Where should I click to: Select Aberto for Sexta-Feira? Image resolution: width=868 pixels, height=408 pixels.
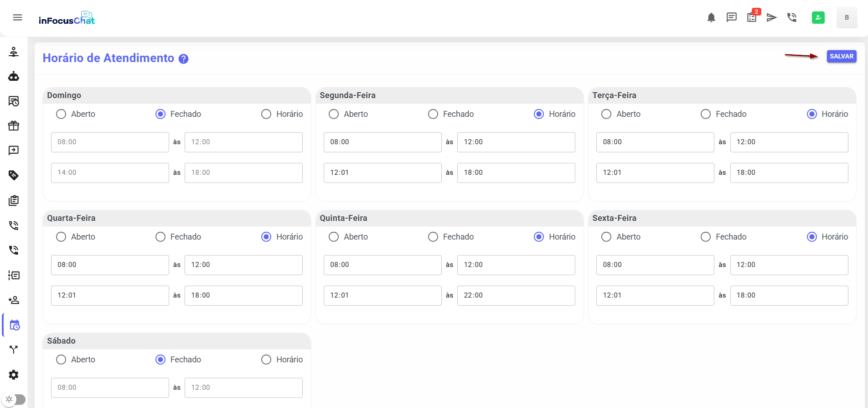[606, 237]
